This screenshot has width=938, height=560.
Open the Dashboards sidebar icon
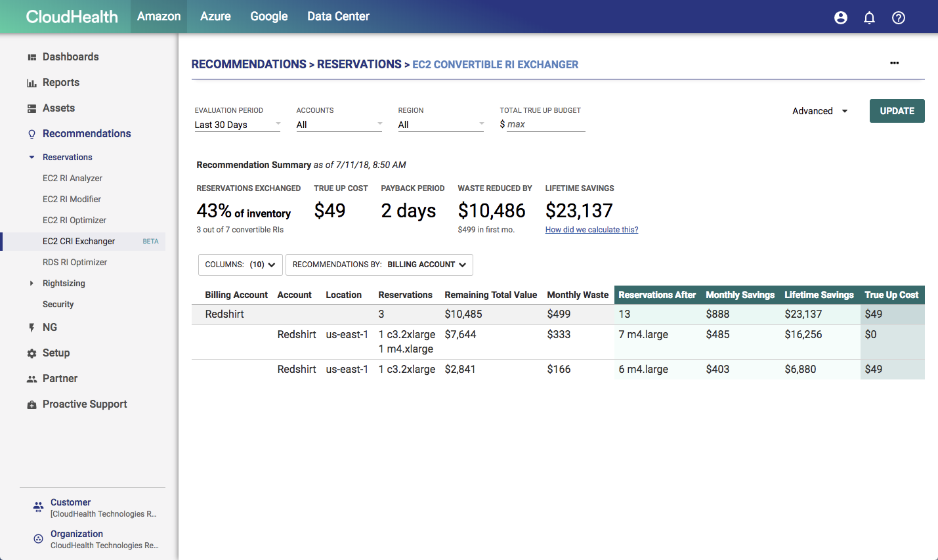pyautogui.click(x=31, y=56)
